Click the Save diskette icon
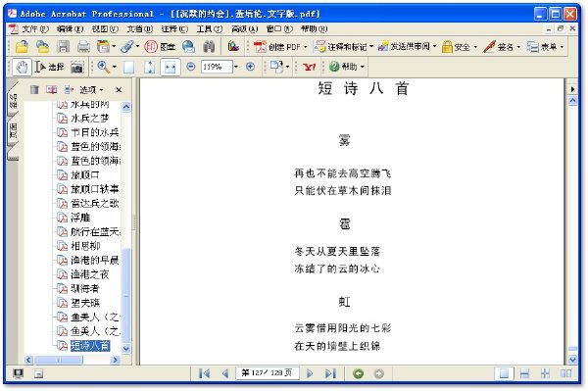 click(63, 46)
